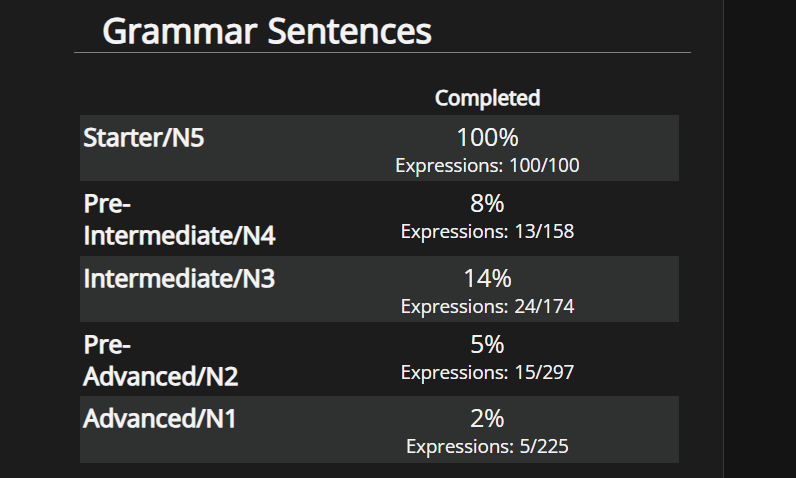The image size is (796, 478).
Task: Click the divider line under Grammar Sentences
Action: click(382, 52)
